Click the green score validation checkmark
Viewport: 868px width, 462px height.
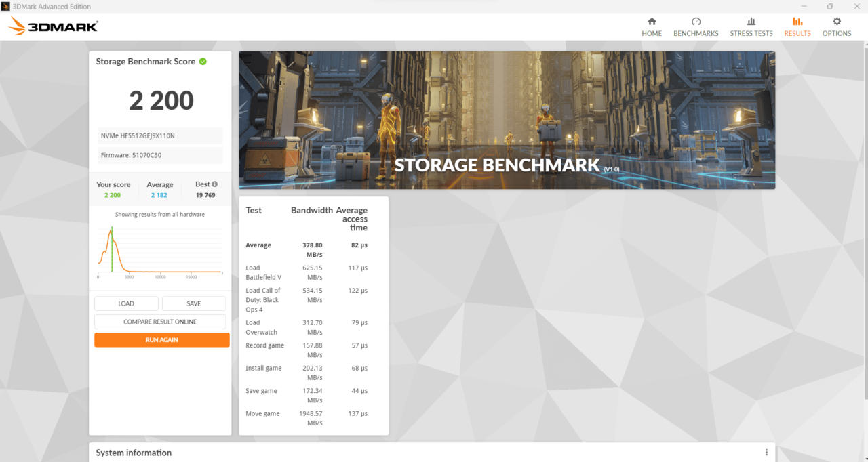click(203, 62)
